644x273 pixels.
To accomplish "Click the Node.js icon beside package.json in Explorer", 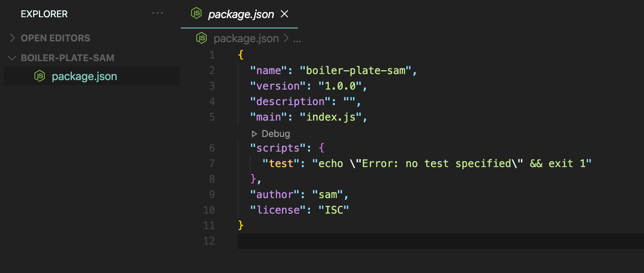I will point(40,76).
